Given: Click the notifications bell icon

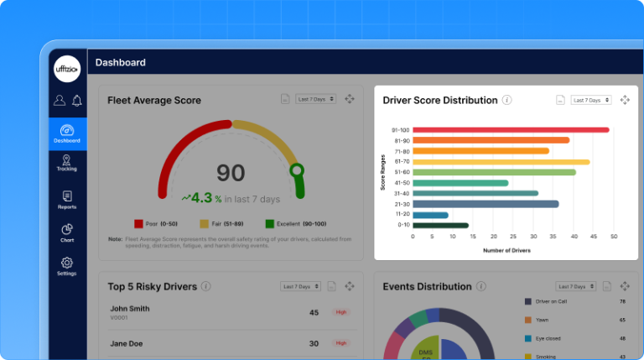Looking at the screenshot, I should coord(77,101).
